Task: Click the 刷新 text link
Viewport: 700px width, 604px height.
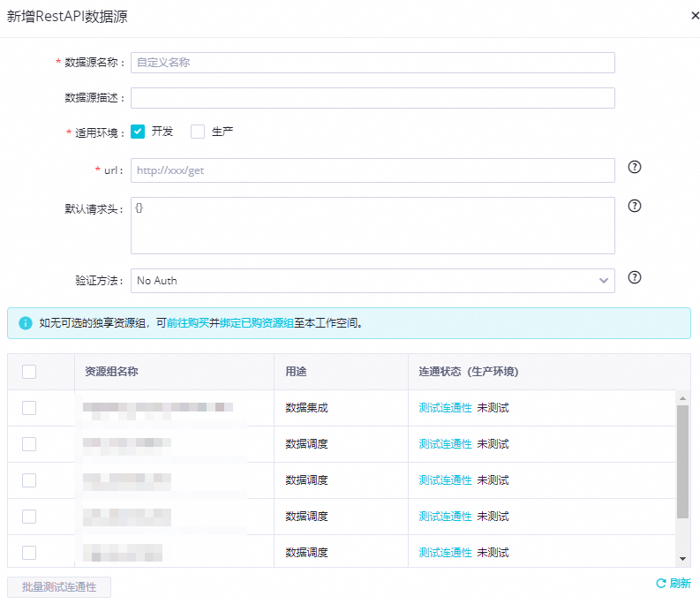Action: tap(680, 583)
